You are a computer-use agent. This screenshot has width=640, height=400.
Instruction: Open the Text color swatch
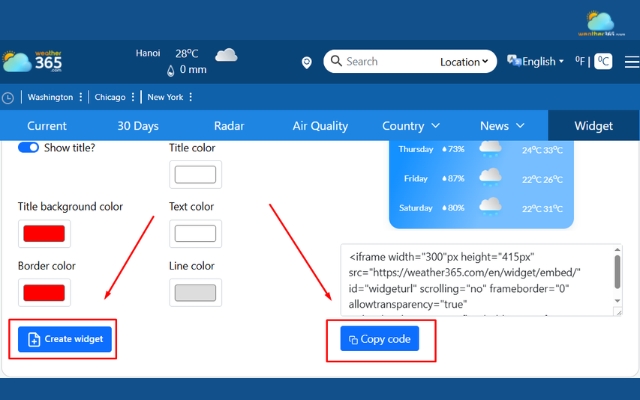196,233
